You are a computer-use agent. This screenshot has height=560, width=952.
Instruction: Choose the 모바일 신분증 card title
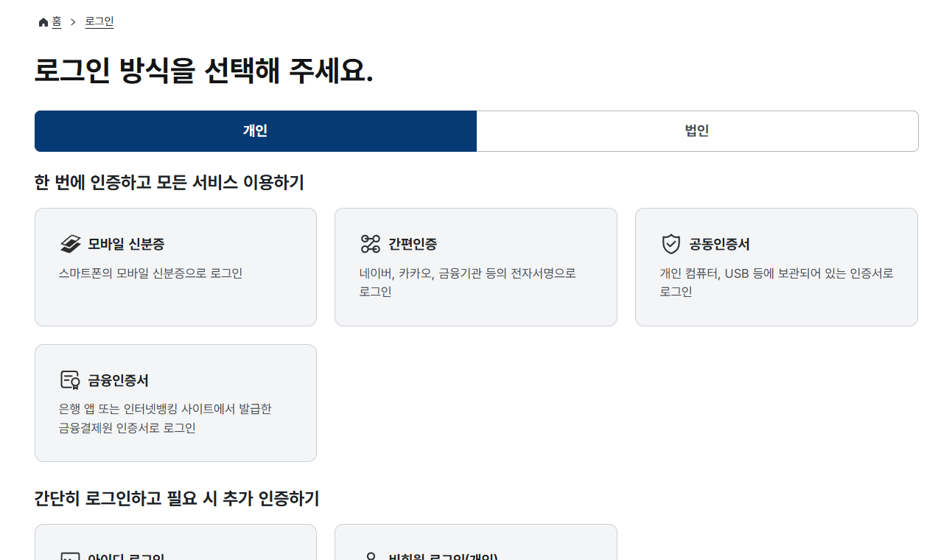point(126,244)
